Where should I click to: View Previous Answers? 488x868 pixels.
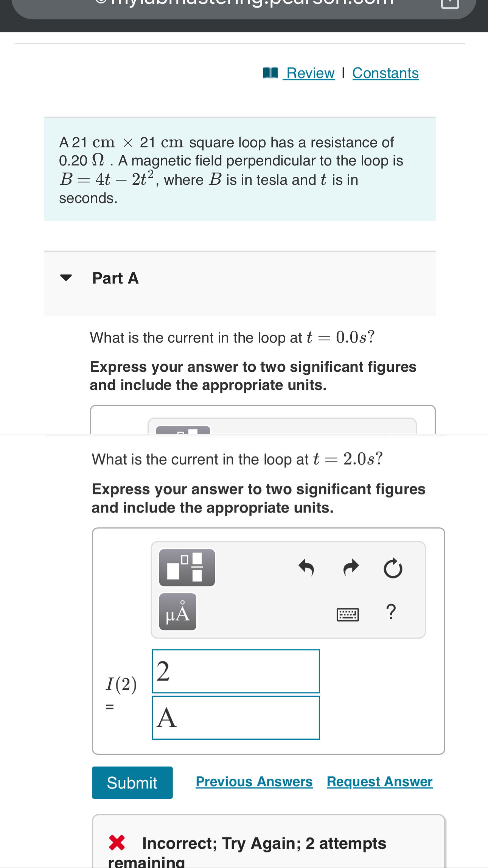point(254,782)
